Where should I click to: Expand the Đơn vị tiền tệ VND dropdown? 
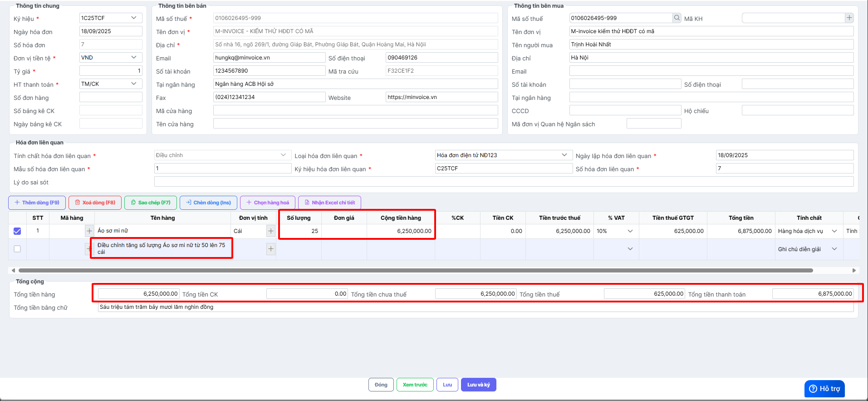(111, 58)
